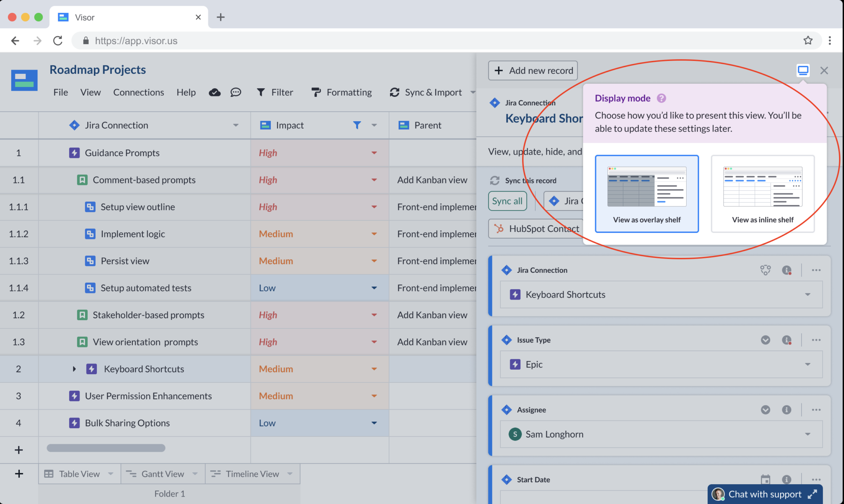Open Jira Connection column header dropdown
Screen dimensions: 844x504
(x=236, y=125)
